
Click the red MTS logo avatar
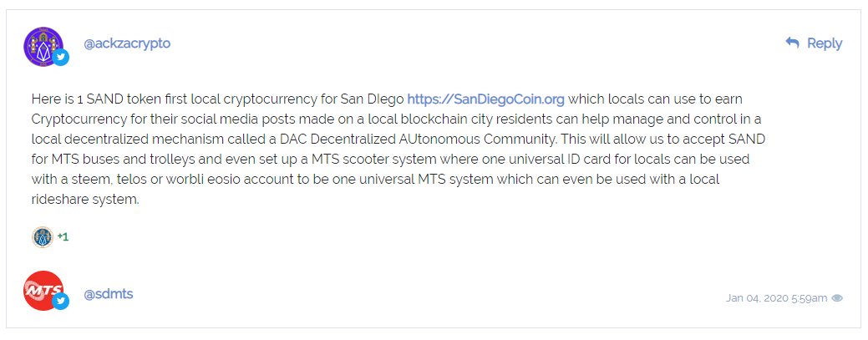tap(43, 291)
